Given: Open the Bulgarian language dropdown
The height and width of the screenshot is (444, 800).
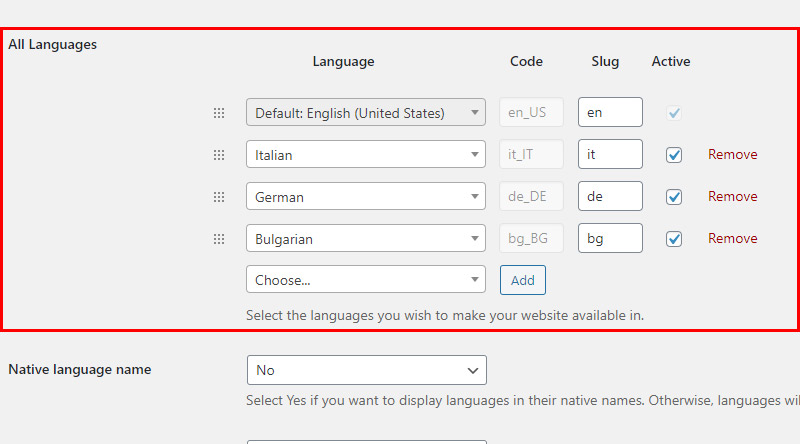Looking at the screenshot, I should (x=366, y=238).
